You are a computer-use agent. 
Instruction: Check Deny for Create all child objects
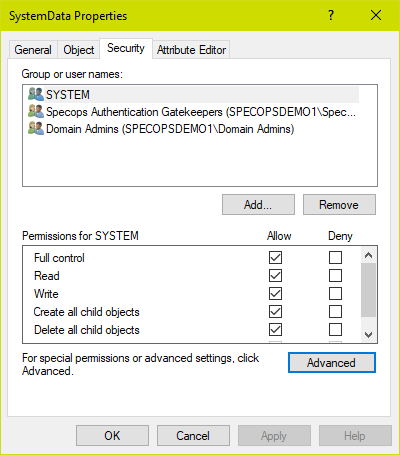335,312
